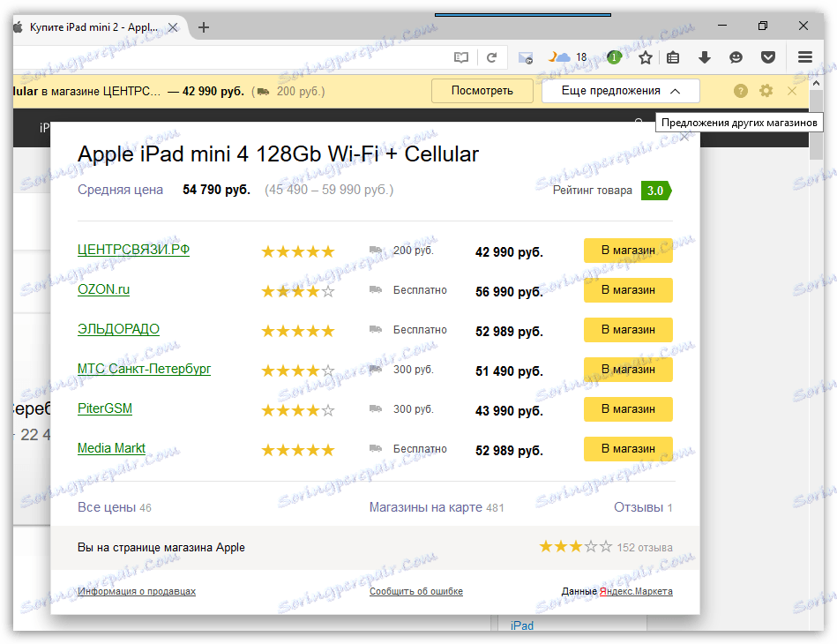The image size is (837, 644).
Task: Open PiterGSM store link
Action: (x=105, y=408)
